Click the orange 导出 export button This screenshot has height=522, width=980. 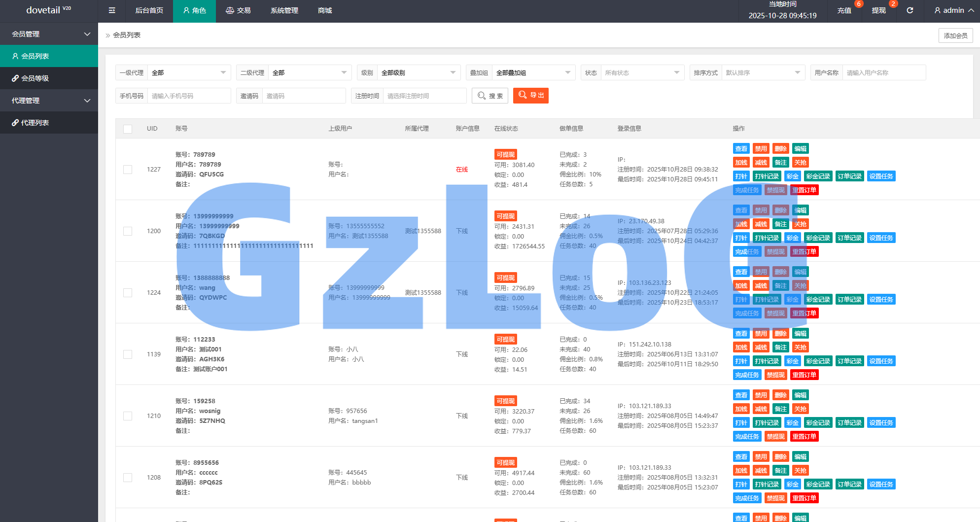point(531,96)
